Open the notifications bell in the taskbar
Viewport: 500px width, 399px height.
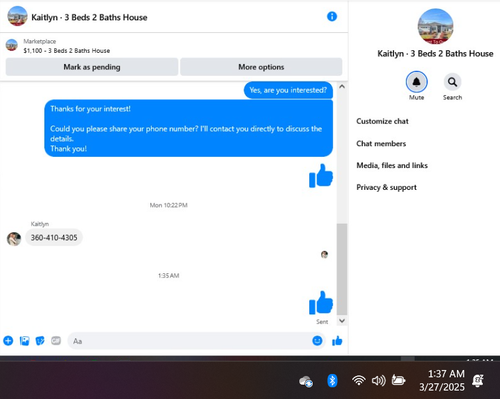(478, 380)
